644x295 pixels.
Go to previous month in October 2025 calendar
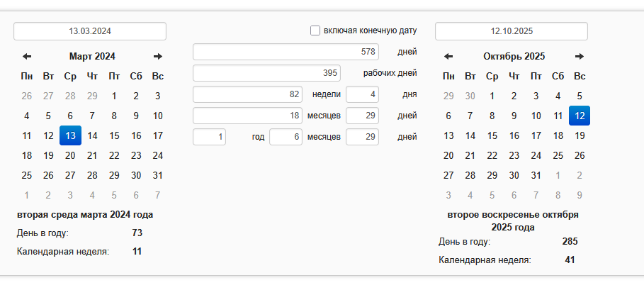[x=448, y=56]
